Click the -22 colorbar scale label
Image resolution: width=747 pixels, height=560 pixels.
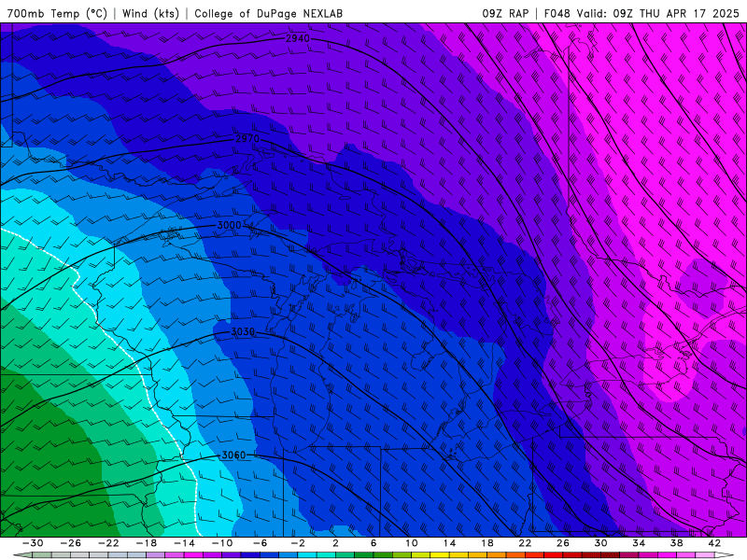coord(108,543)
